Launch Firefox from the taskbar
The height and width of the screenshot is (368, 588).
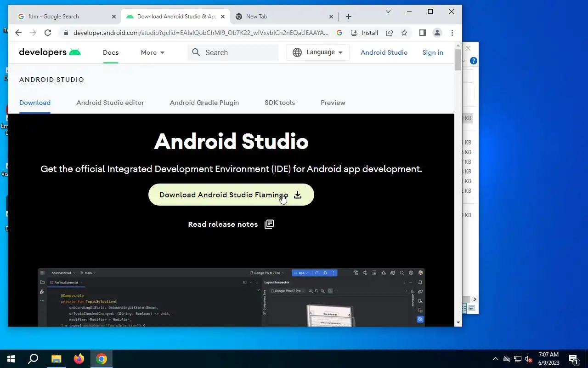coord(79,359)
